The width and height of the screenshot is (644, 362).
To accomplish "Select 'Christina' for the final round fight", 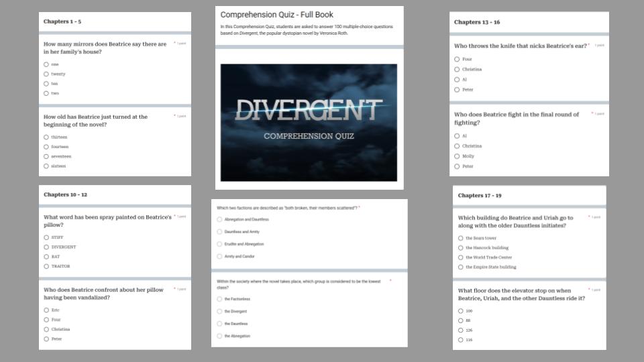I will click(x=457, y=146).
